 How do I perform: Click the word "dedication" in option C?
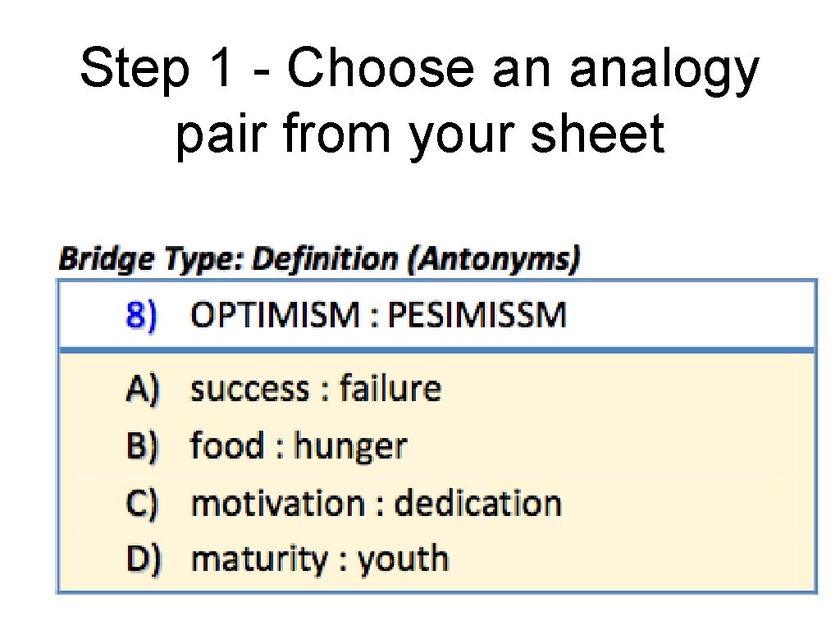tap(478, 503)
